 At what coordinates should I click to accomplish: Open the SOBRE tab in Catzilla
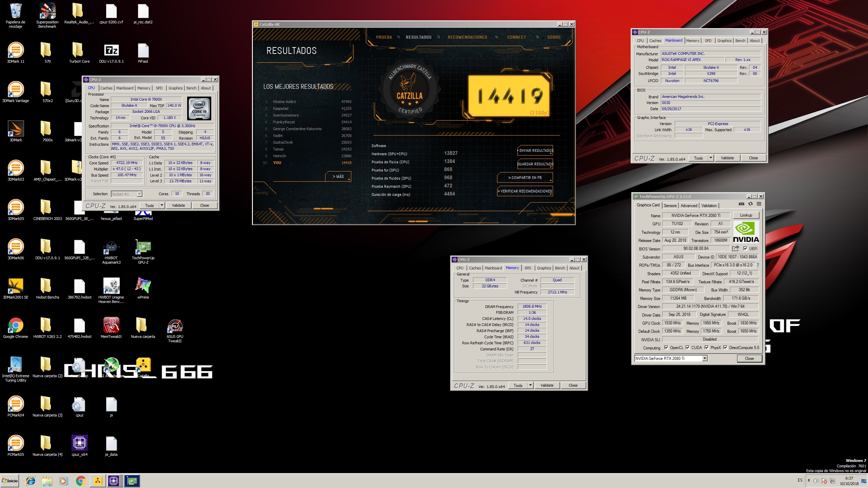(554, 37)
